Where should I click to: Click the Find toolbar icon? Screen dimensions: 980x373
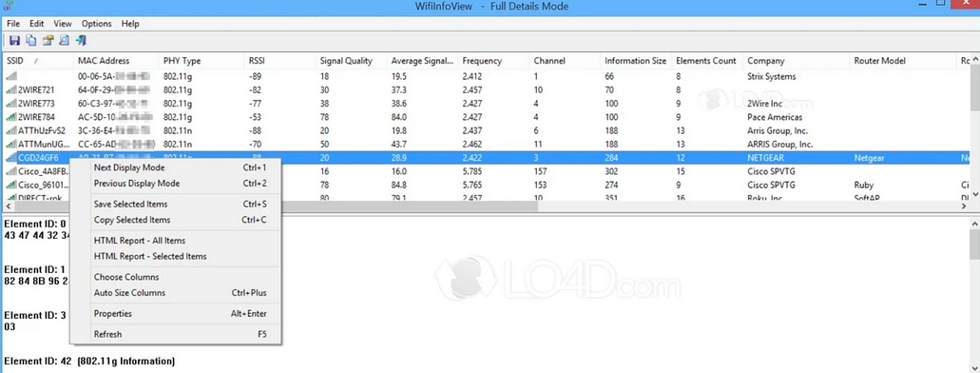64,41
